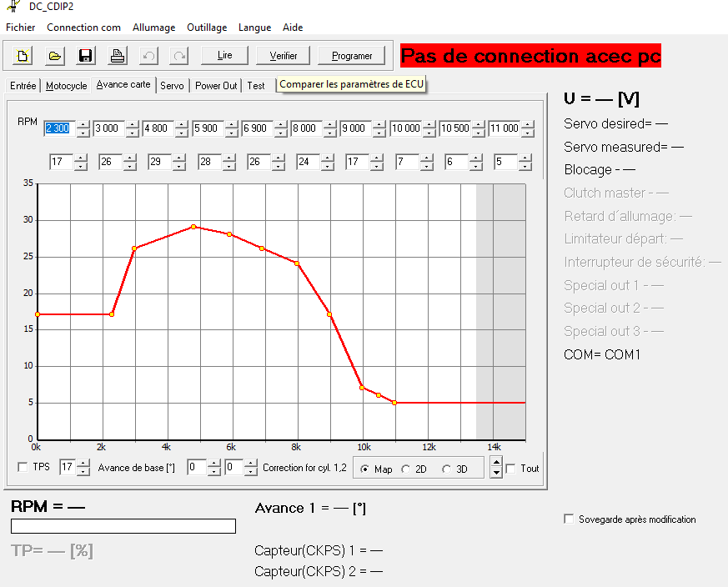Open the Outillage menu
This screenshot has height=587, width=728.
pos(207,28)
